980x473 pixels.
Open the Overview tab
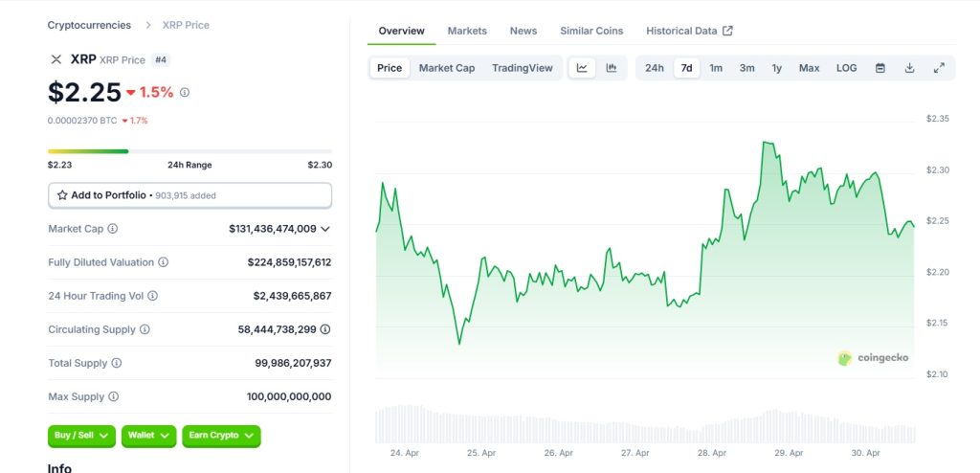pos(401,31)
